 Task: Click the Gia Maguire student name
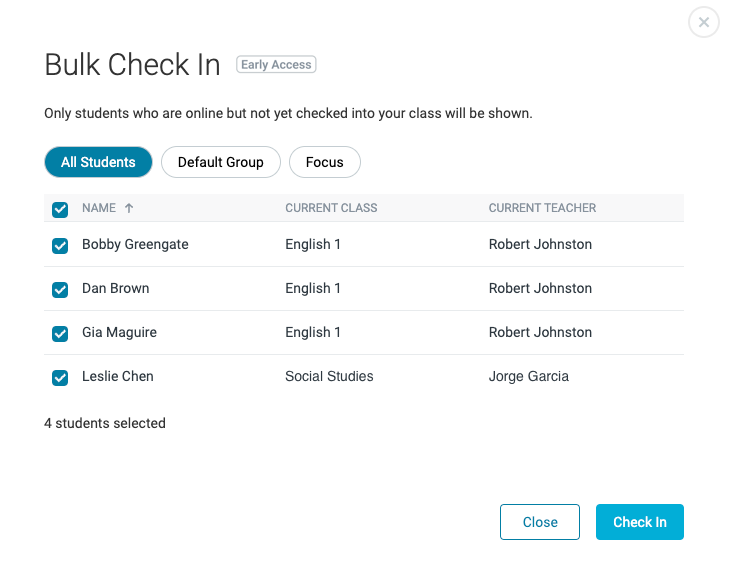click(119, 332)
